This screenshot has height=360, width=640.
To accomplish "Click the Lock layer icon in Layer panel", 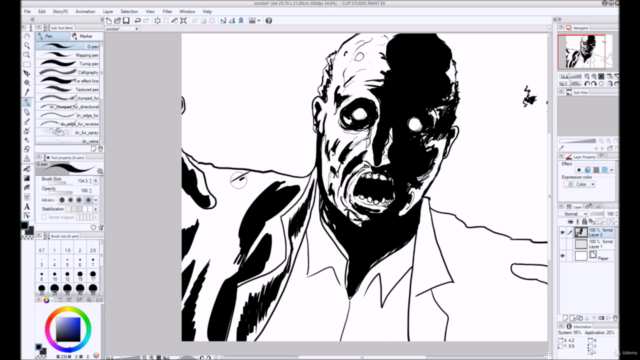I will (x=584, y=222).
